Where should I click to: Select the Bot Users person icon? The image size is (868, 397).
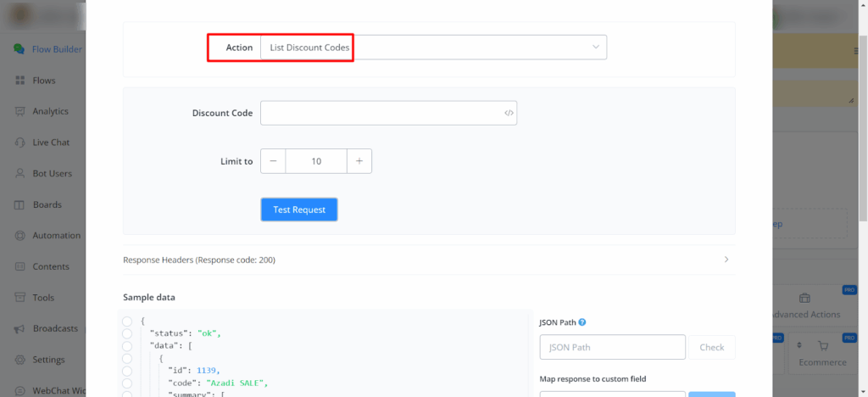click(19, 173)
